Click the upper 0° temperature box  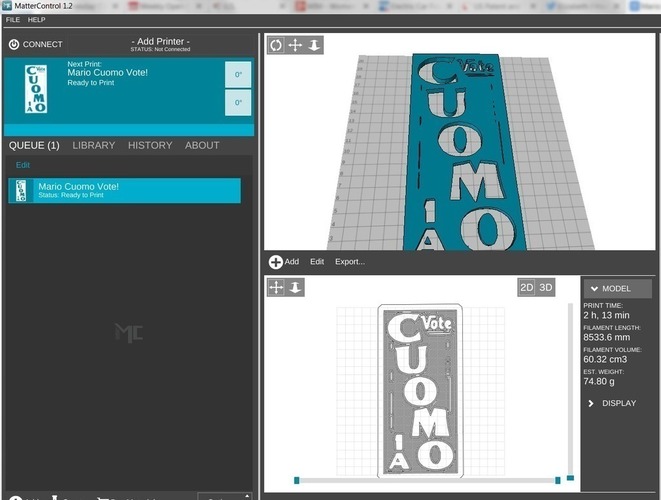[x=238, y=75]
